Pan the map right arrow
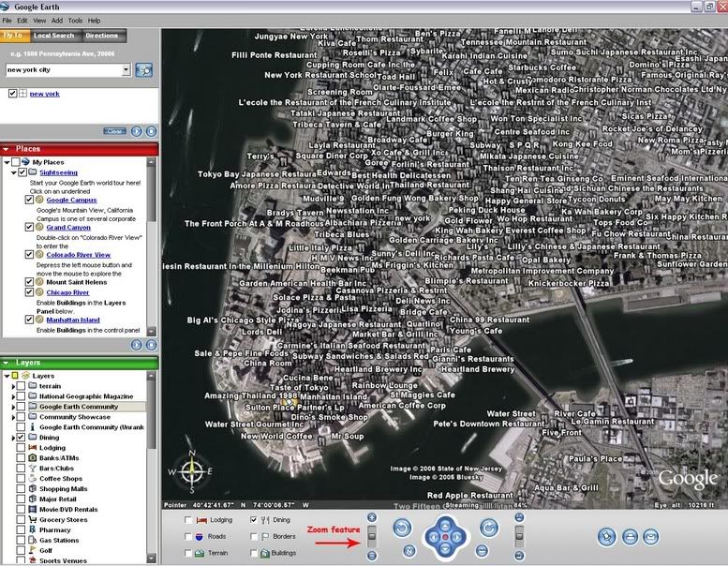Image resolution: width=728 pixels, height=566 pixels. click(457, 537)
